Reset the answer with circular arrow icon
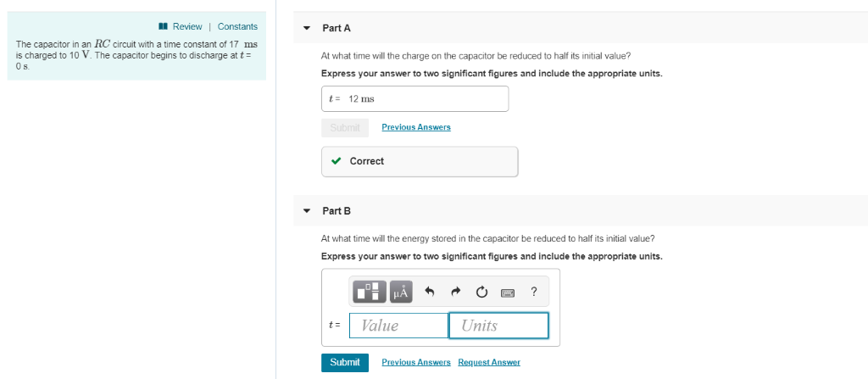Image resolution: width=868 pixels, height=379 pixels. [x=481, y=292]
